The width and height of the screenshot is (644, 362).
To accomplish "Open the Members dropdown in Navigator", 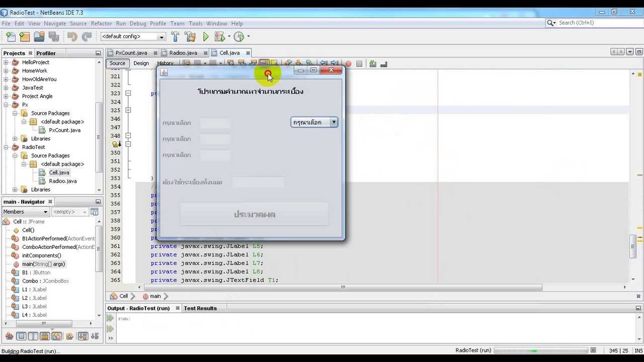I will pos(26,212).
